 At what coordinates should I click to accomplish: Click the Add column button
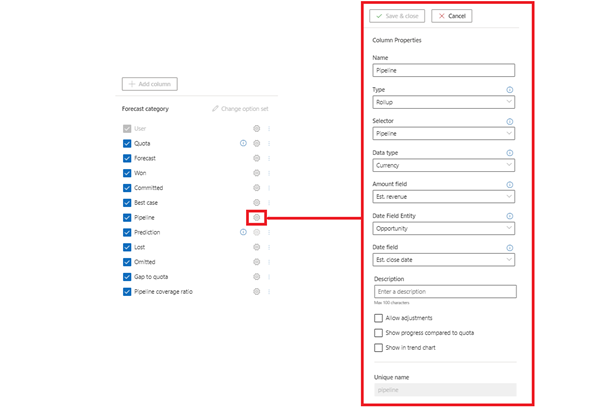(x=150, y=84)
